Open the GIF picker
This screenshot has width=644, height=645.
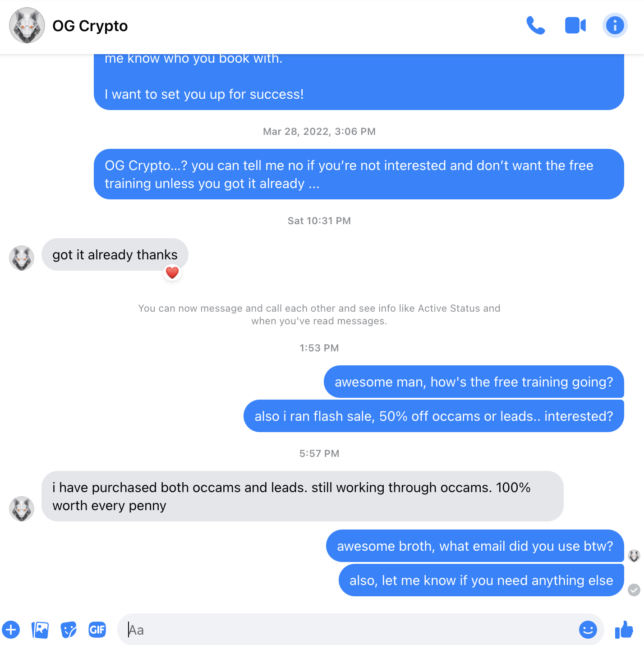(97, 630)
